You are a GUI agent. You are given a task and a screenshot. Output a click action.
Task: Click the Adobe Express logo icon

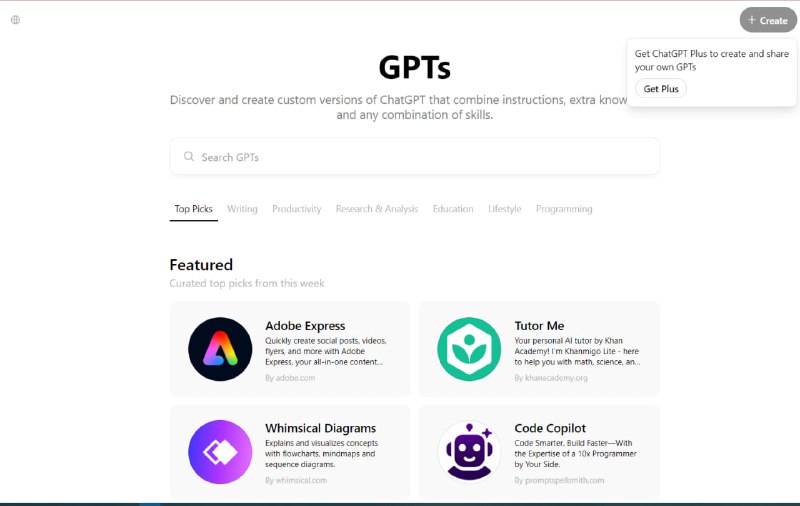click(220, 349)
